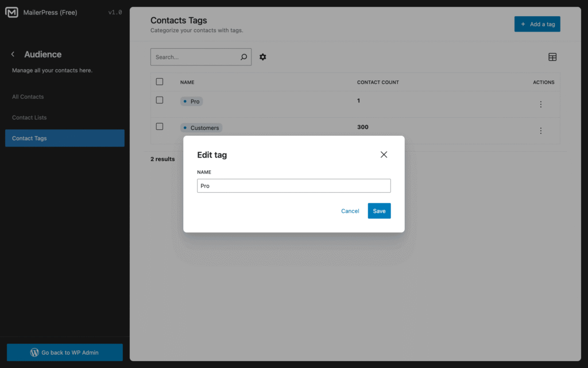Screen dimensions: 588x368
Task: Click the blue dot on the Customers tag
Action: [x=185, y=128]
